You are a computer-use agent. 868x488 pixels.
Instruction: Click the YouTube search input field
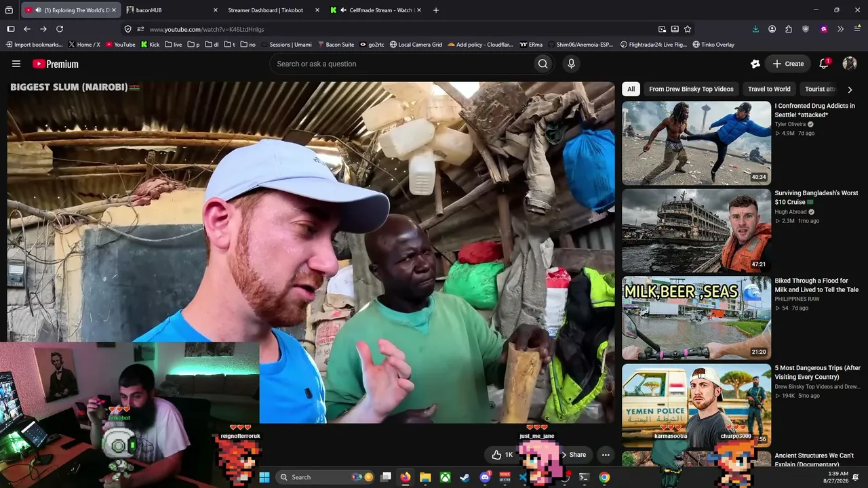(401, 64)
